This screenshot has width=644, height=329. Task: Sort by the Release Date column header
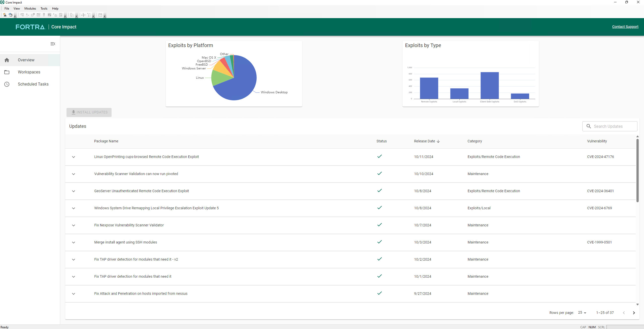tap(424, 141)
